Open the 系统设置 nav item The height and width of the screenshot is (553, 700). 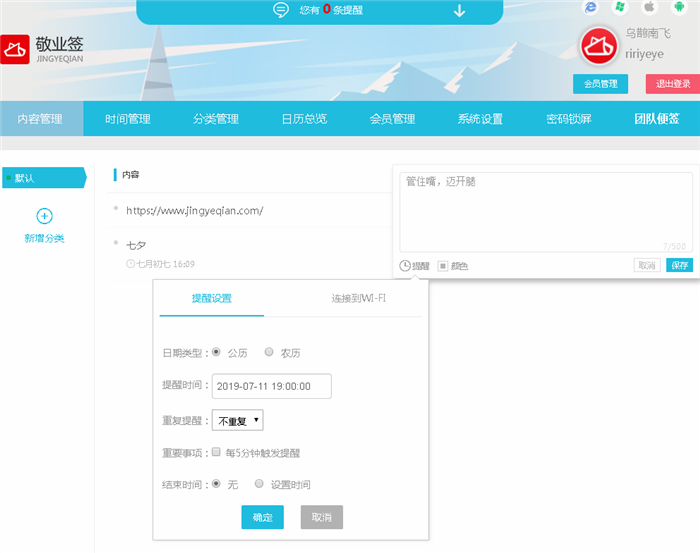[480, 119]
